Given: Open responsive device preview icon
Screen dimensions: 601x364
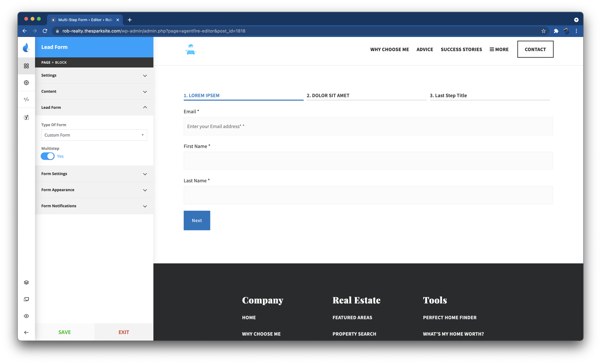Looking at the screenshot, I should point(26,299).
